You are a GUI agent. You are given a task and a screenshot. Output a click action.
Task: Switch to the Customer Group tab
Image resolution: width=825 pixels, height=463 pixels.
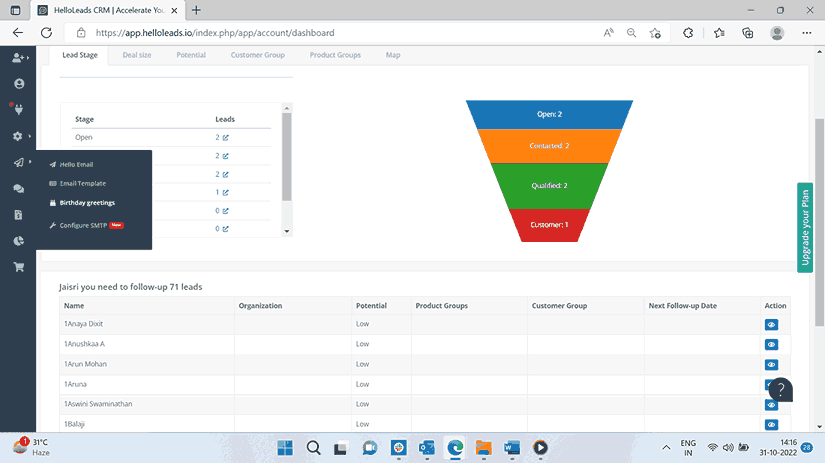pyautogui.click(x=257, y=55)
